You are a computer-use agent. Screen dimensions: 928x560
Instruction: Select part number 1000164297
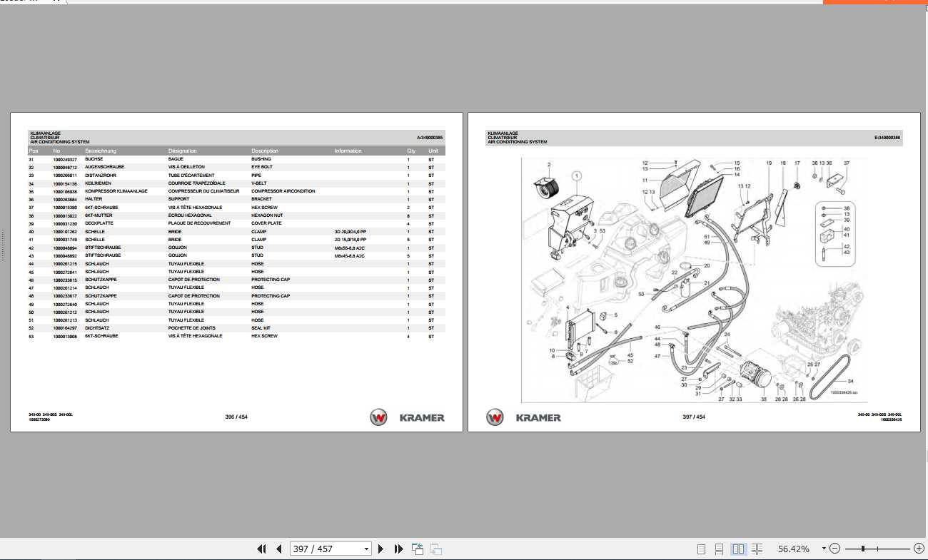tap(64, 328)
